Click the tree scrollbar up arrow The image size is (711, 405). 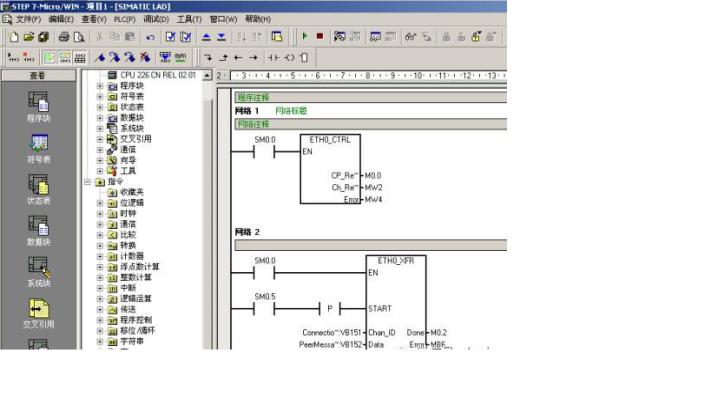[x=207, y=75]
